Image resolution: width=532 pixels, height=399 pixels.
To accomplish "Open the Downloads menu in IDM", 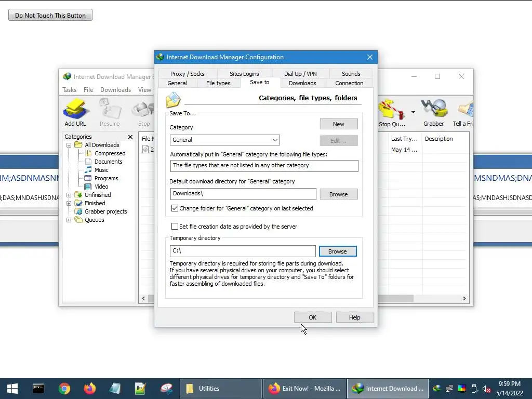I will point(115,90).
